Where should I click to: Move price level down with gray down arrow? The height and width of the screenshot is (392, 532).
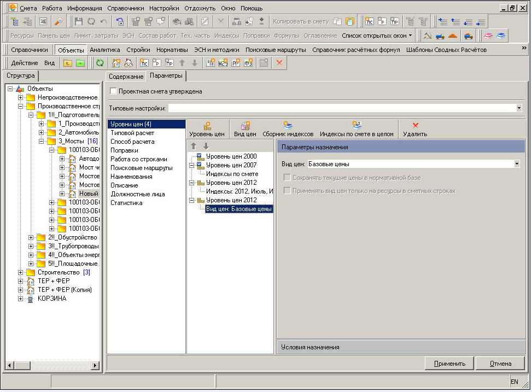[206, 147]
